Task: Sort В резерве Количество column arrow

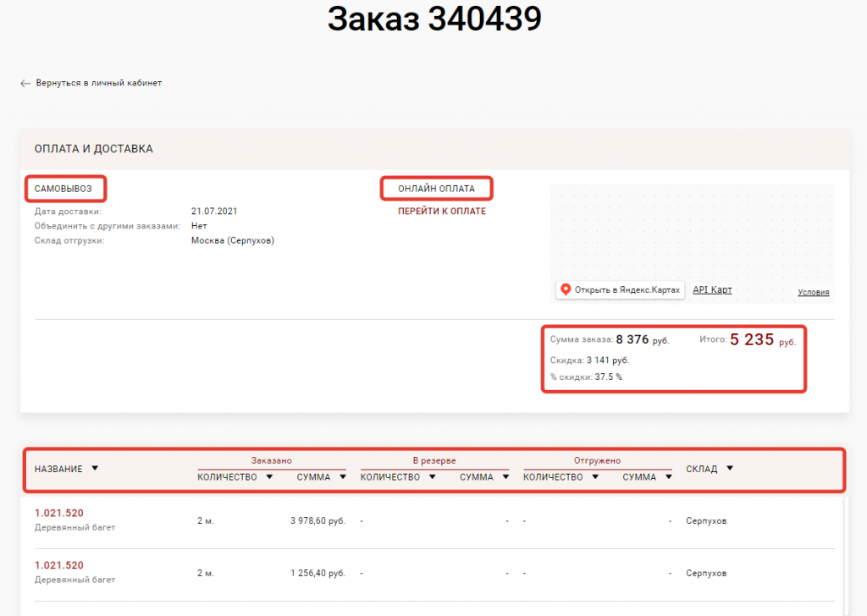Action: [x=433, y=477]
